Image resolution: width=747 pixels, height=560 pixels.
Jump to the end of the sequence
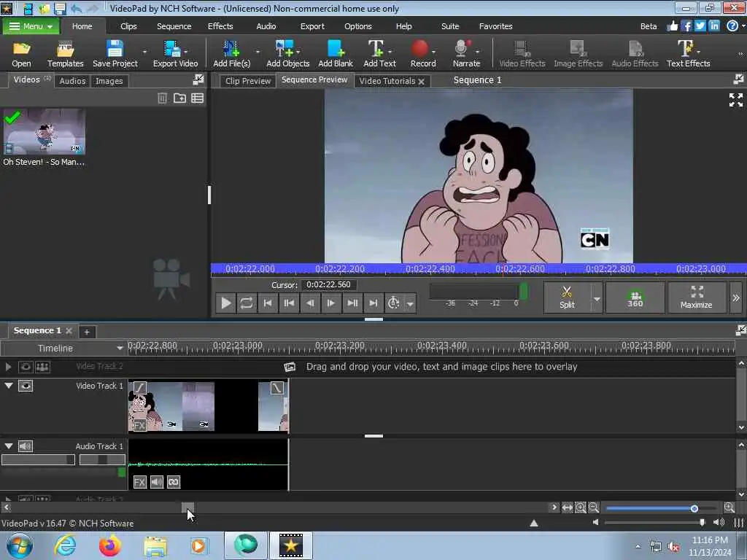(373, 303)
